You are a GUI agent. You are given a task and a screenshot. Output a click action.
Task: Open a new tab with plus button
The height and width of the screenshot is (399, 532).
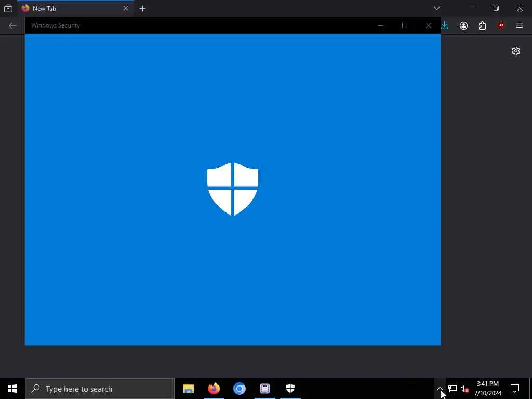pos(142,9)
